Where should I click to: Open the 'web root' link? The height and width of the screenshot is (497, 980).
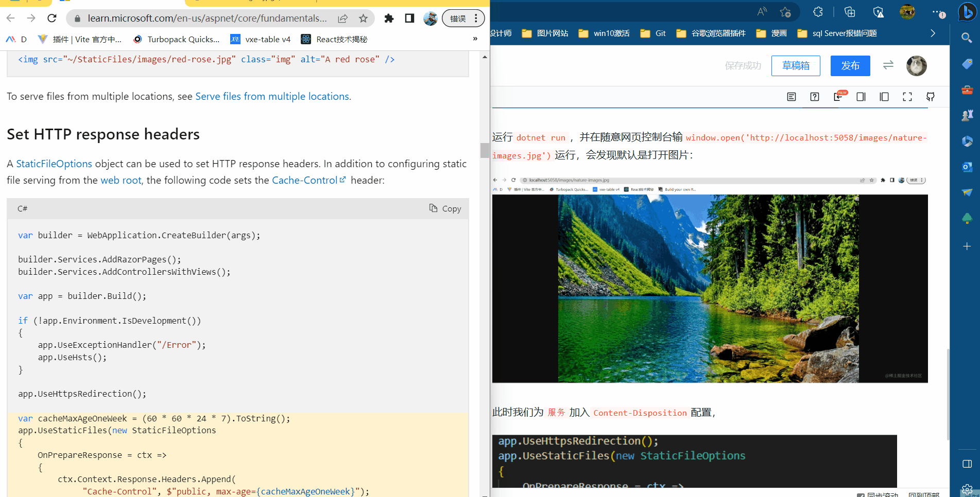(121, 180)
